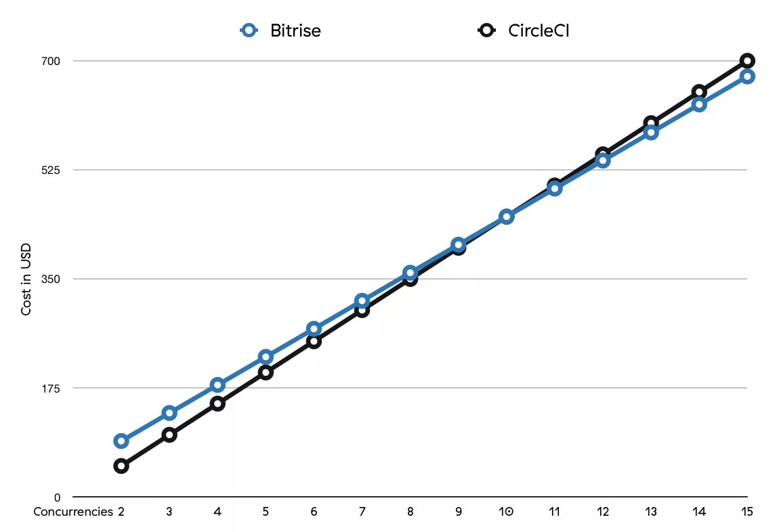
Task: Toggle the Bitrise series legend label
Action: (x=295, y=30)
